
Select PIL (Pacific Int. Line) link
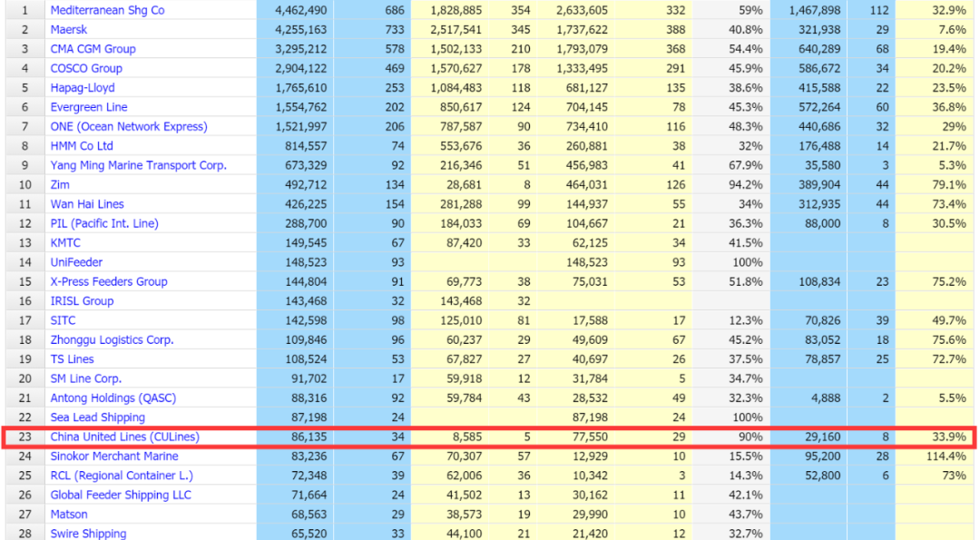(x=104, y=223)
